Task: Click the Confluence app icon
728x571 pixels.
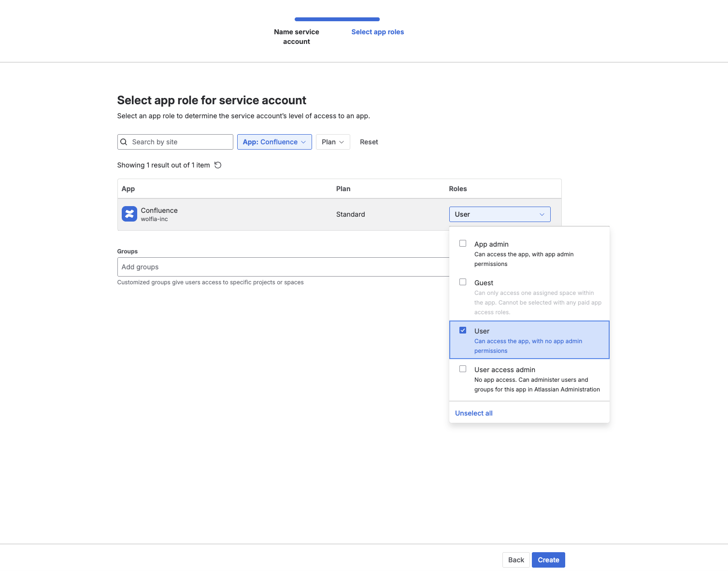Action: point(129,214)
